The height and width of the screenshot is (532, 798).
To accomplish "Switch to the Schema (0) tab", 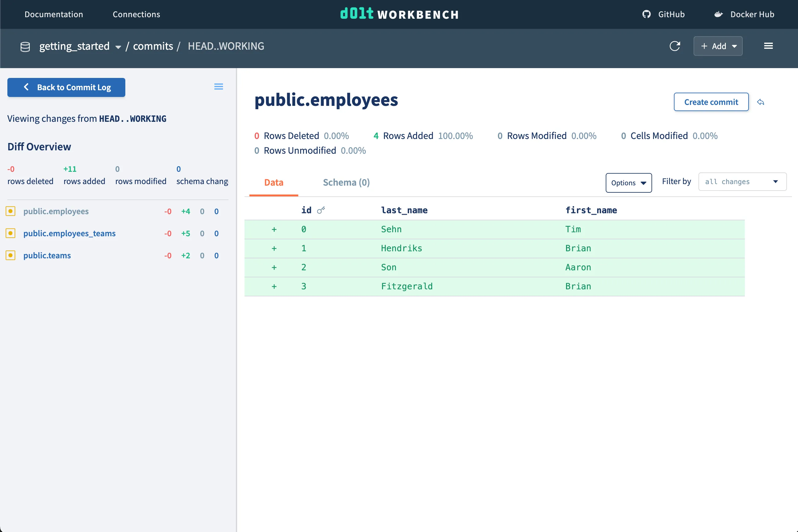I will [346, 182].
